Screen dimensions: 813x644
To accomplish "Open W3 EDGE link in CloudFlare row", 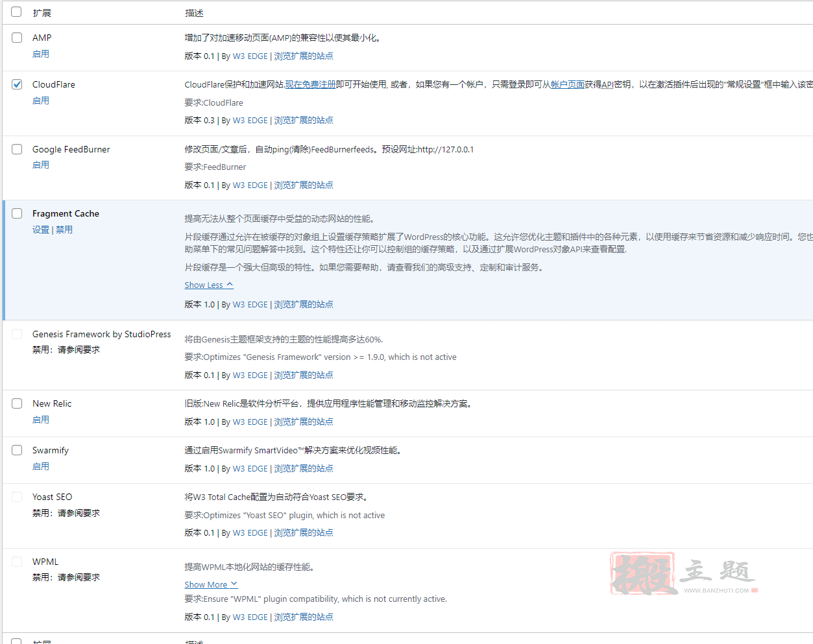I will tap(250, 120).
